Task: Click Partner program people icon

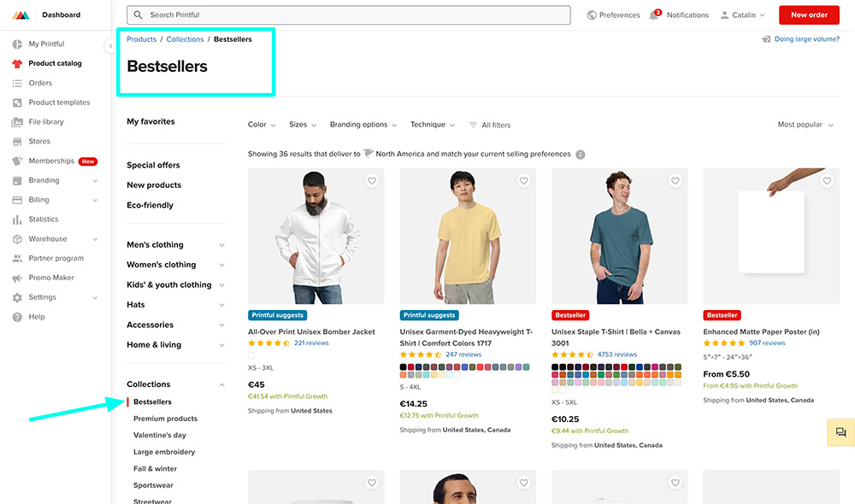Action: 17,258
